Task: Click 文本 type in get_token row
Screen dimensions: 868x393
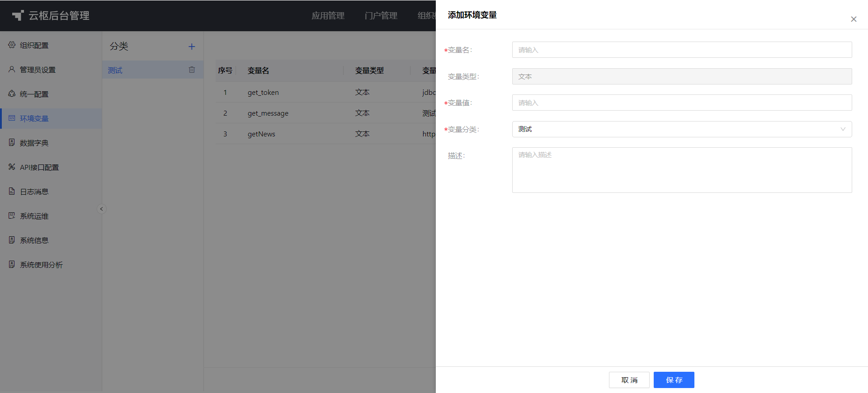Action: point(362,92)
